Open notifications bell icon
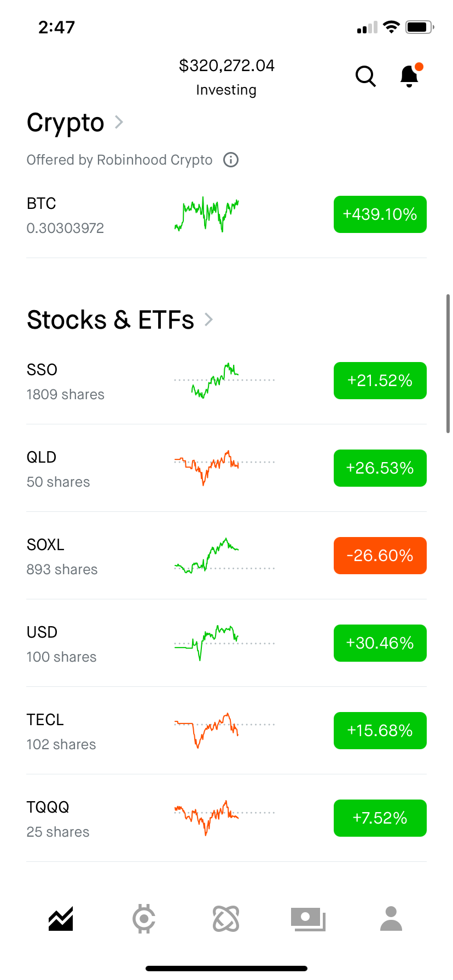Screen dimensions: 453x980 410,76
